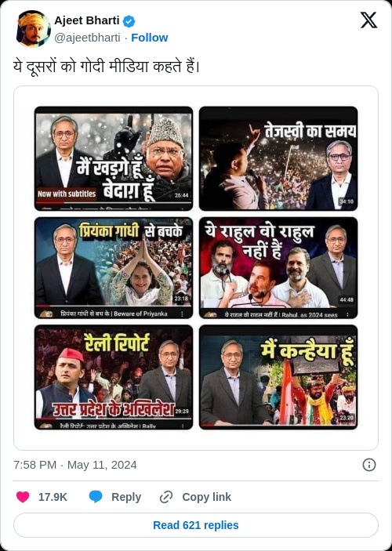Click the Copy link text
Screen dimensions: 392x551
(207, 497)
